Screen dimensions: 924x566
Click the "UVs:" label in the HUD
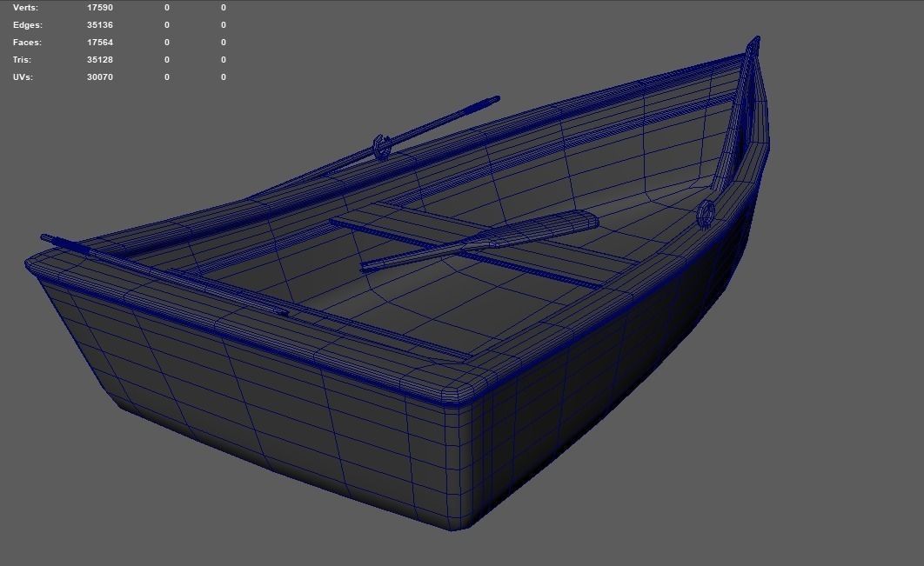[23, 77]
